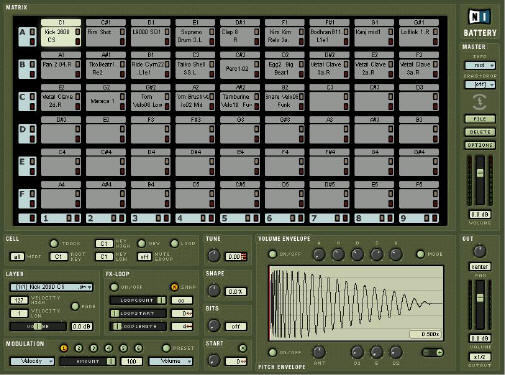Viewport: 505px width, 375px height.
Task: Select matrix row D header
Action: (27, 134)
